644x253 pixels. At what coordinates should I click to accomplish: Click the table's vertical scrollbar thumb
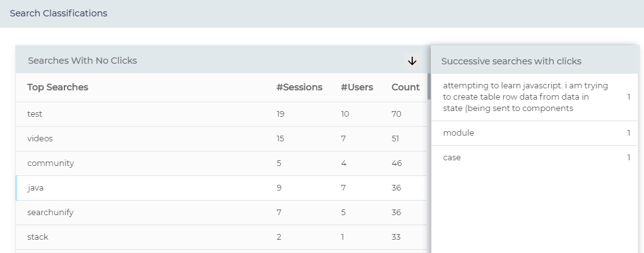click(429, 87)
